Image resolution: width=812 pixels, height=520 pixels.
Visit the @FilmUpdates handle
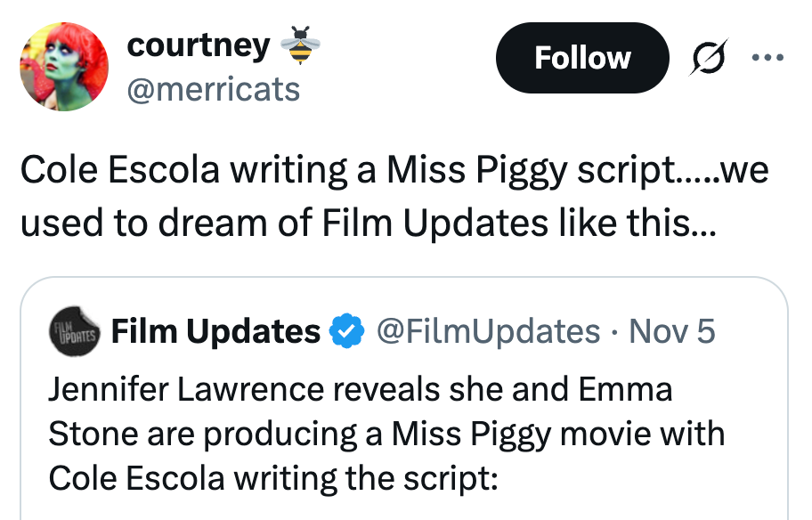pyautogui.click(x=488, y=332)
